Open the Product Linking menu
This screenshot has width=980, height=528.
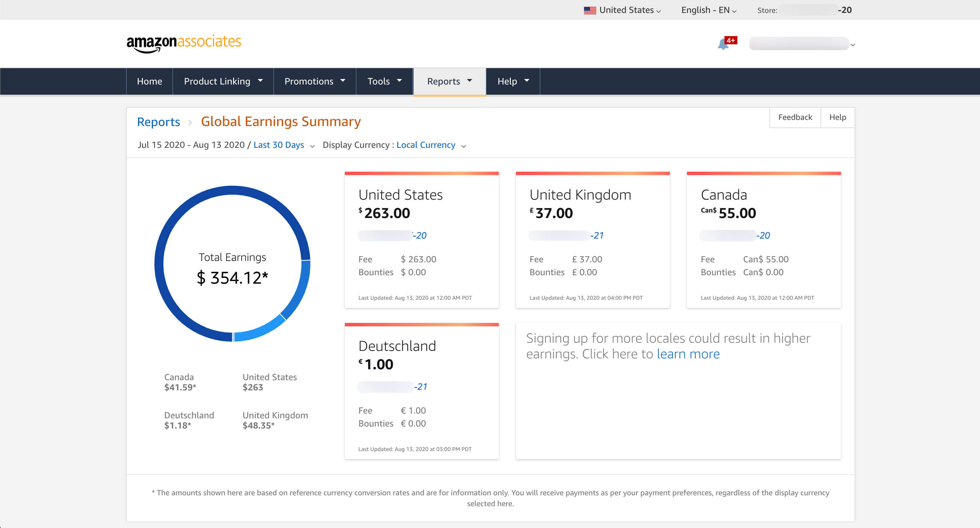(x=223, y=81)
